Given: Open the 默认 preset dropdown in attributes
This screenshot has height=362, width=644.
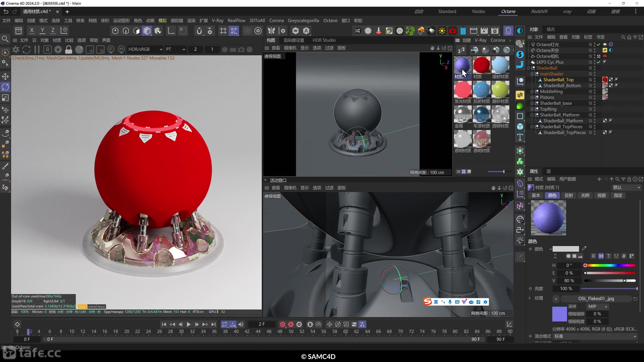Looking at the screenshot, I should (x=626, y=188).
